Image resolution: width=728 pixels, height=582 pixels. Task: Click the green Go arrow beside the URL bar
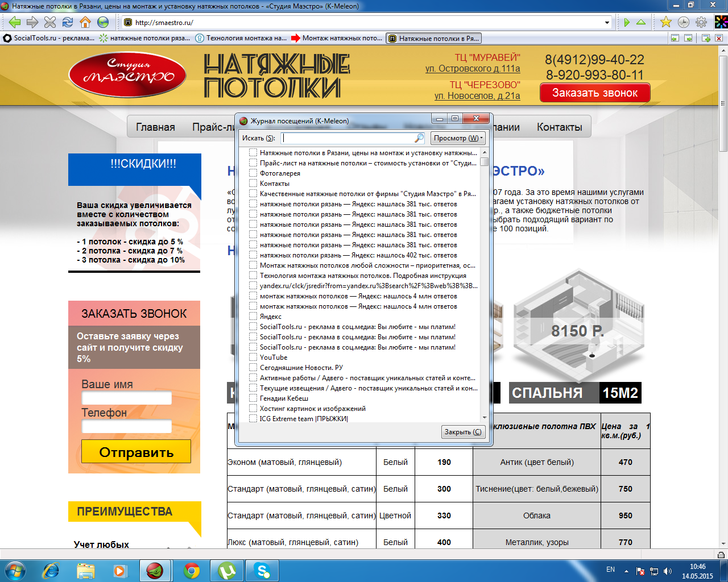click(627, 22)
